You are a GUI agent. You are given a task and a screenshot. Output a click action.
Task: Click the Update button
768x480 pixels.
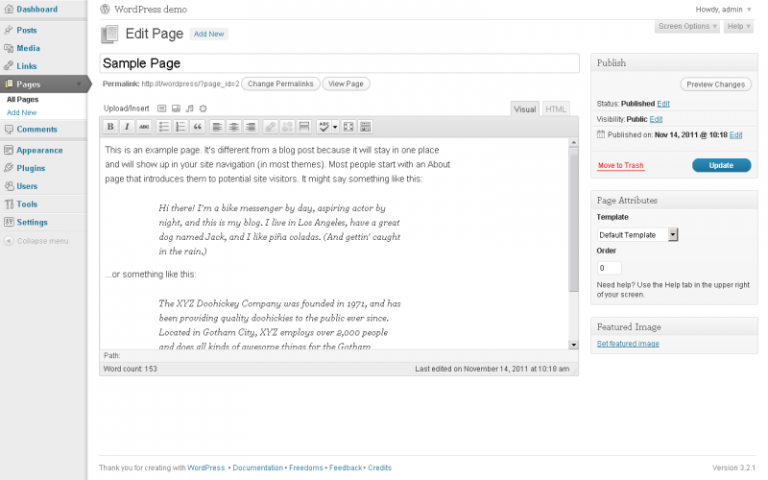click(721, 165)
